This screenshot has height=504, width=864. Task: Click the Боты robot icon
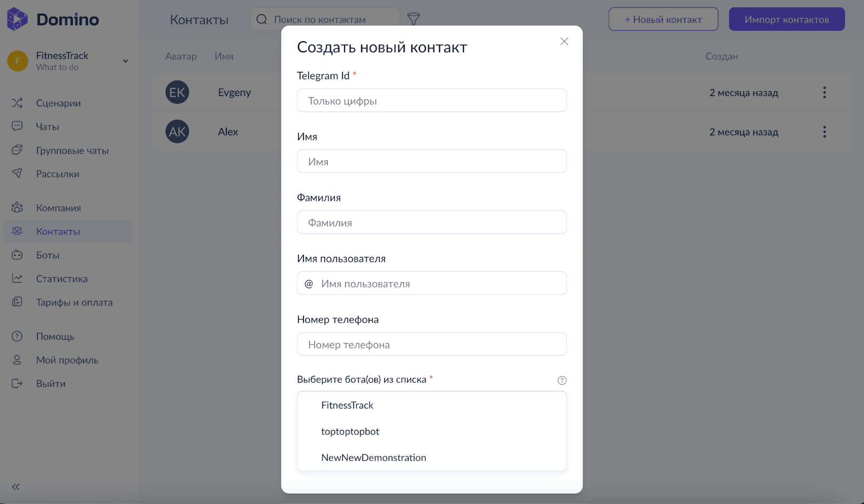[17, 255]
